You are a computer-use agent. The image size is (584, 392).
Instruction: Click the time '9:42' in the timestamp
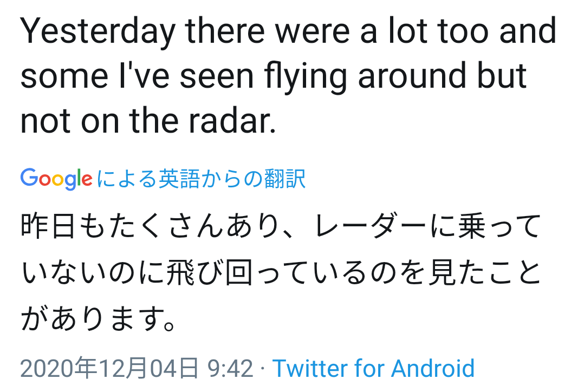click(230, 369)
